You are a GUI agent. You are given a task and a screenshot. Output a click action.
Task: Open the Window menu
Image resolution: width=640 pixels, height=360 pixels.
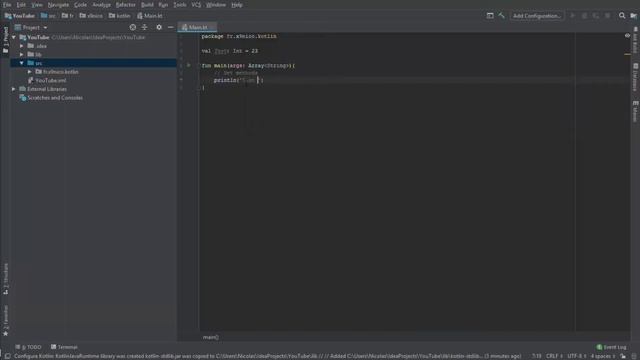(x=216, y=5)
